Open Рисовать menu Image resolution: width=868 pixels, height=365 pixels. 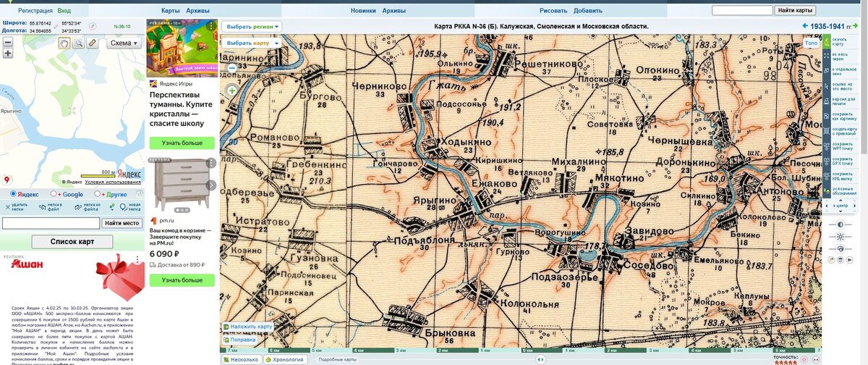pyautogui.click(x=553, y=11)
